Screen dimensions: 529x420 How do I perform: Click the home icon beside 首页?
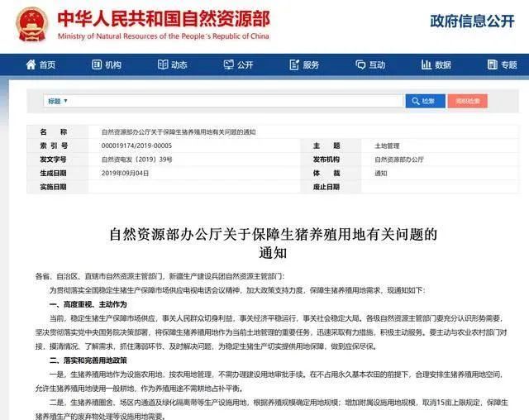(x=31, y=64)
